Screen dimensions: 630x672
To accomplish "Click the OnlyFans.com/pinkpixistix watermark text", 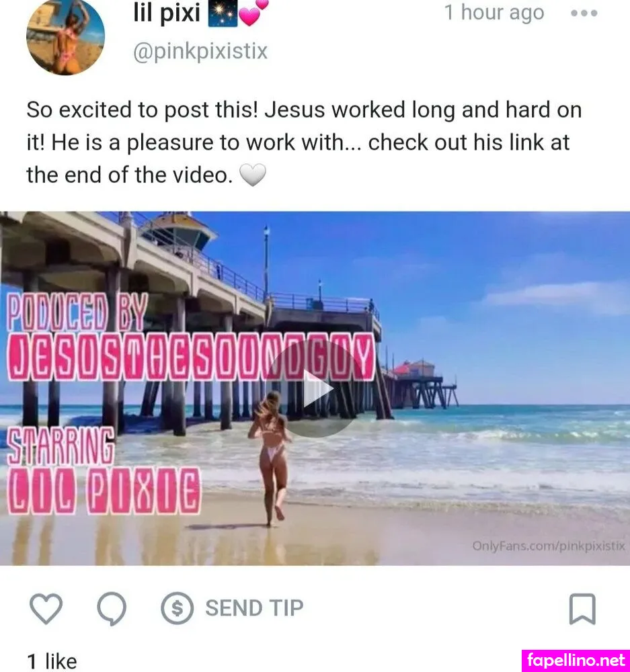I will (x=549, y=546).
